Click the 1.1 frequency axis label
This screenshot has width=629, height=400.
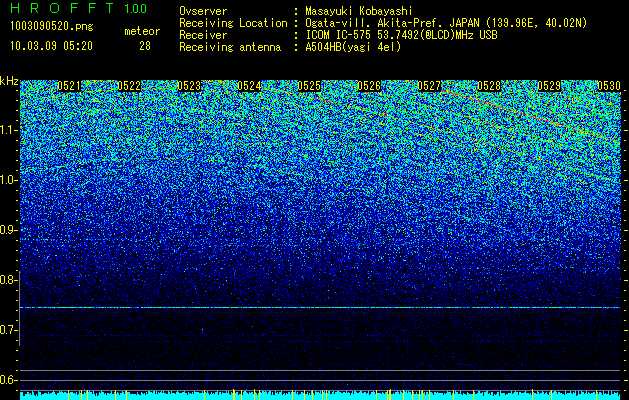pyautogui.click(x=9, y=130)
